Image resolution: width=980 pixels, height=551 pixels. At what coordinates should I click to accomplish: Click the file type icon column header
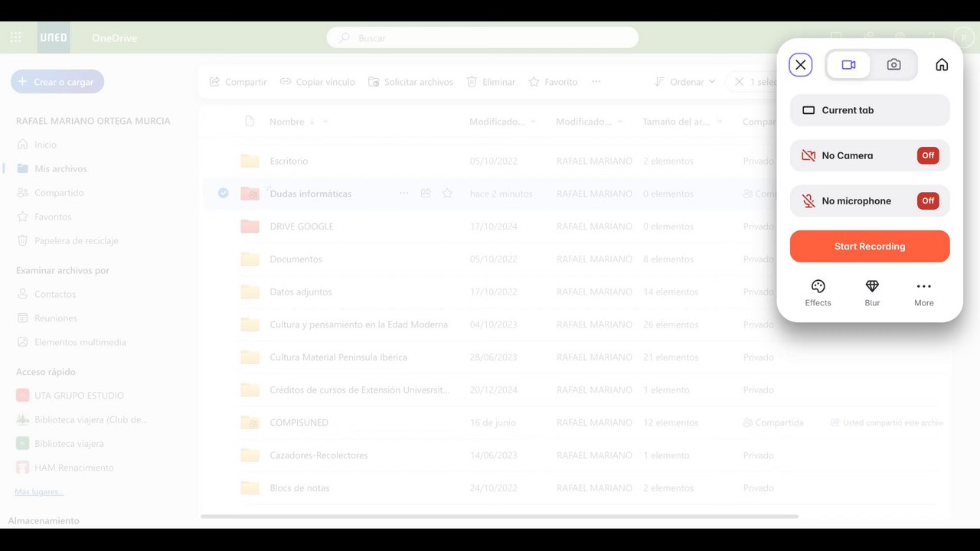point(249,121)
